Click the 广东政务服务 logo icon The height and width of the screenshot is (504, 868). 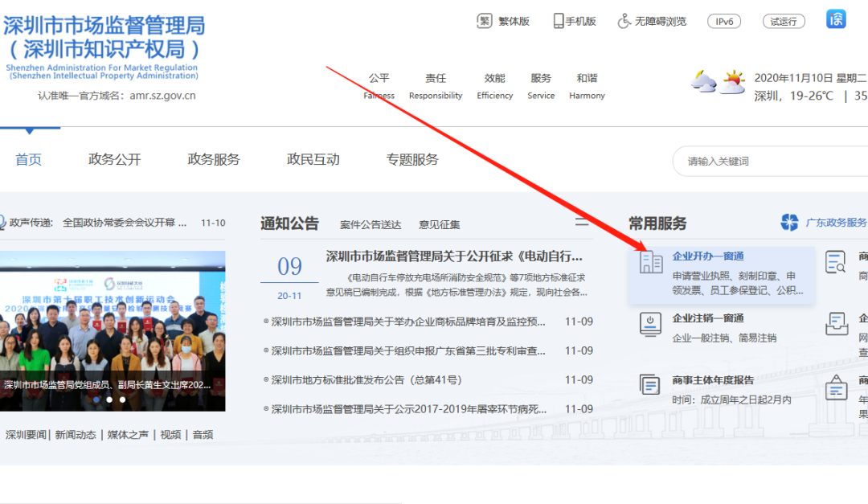(789, 220)
